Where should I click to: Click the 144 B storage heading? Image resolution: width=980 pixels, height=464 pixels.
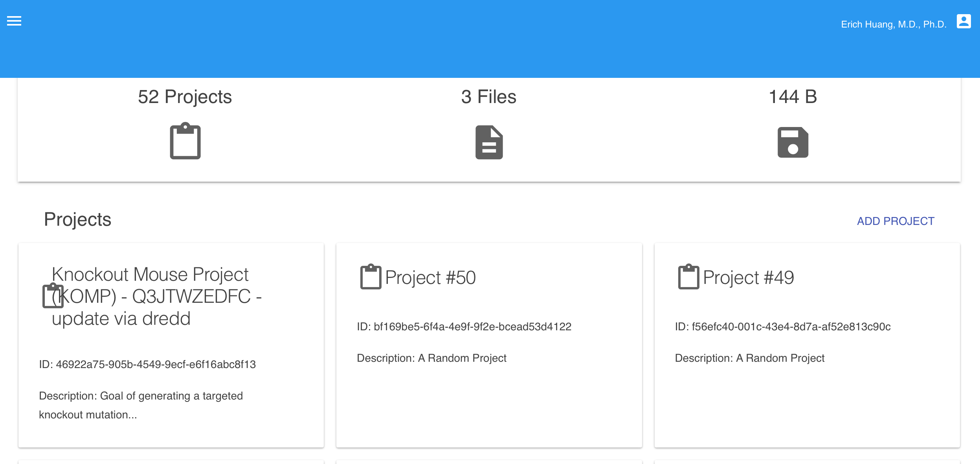[793, 97]
